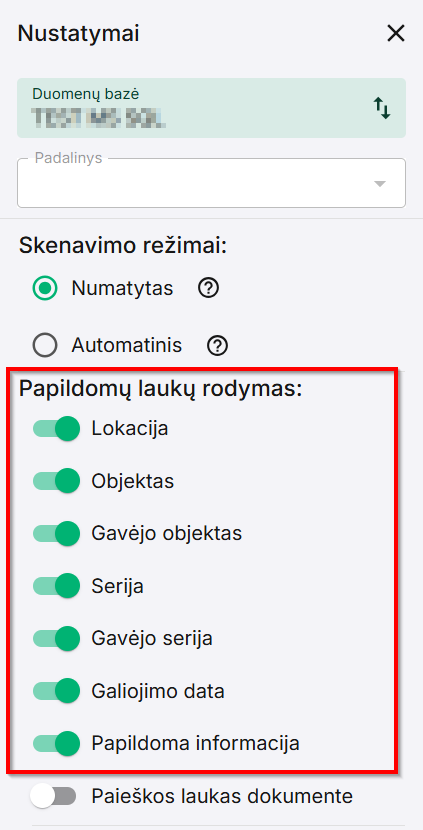423x830 pixels.
Task: Close the Nustatymai settings panel
Action: (396, 34)
